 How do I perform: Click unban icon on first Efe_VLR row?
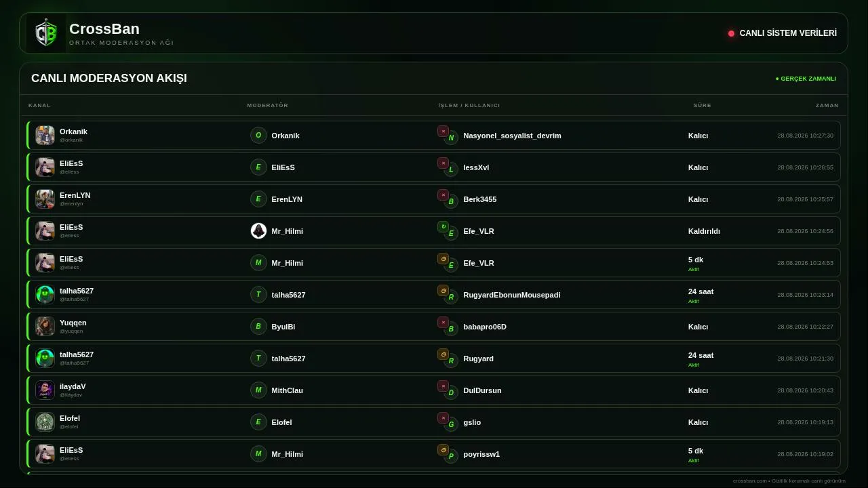(x=443, y=227)
